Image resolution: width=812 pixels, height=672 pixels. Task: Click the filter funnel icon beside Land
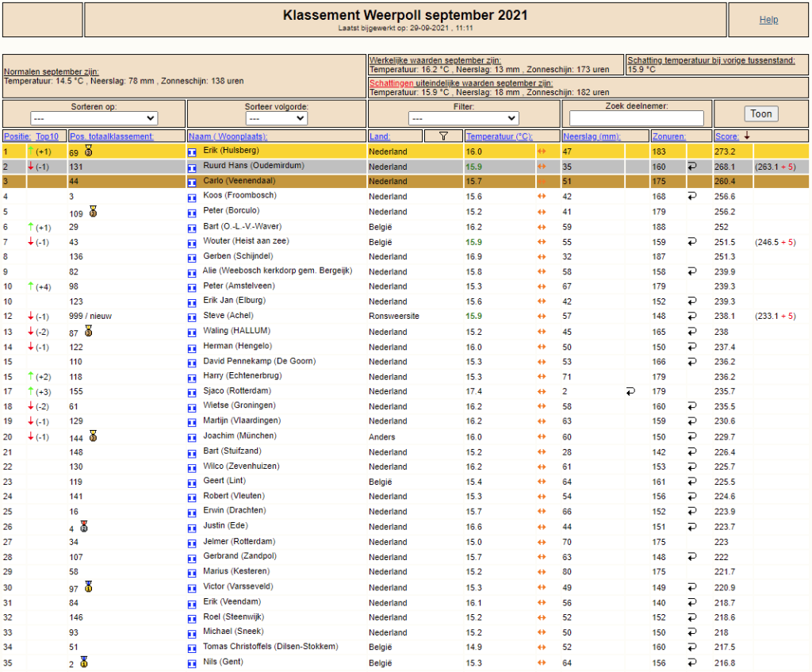coord(443,136)
